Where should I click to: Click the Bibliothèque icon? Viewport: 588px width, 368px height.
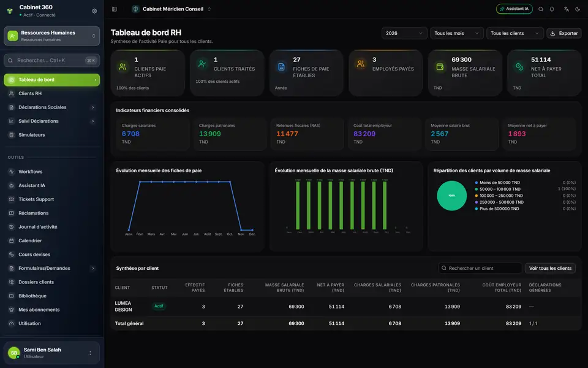pos(11,296)
